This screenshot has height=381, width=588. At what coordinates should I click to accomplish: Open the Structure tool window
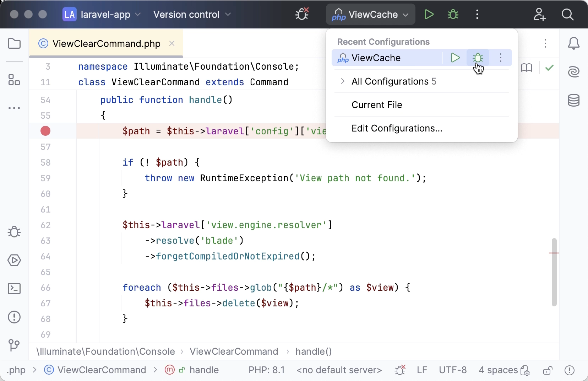coord(14,80)
